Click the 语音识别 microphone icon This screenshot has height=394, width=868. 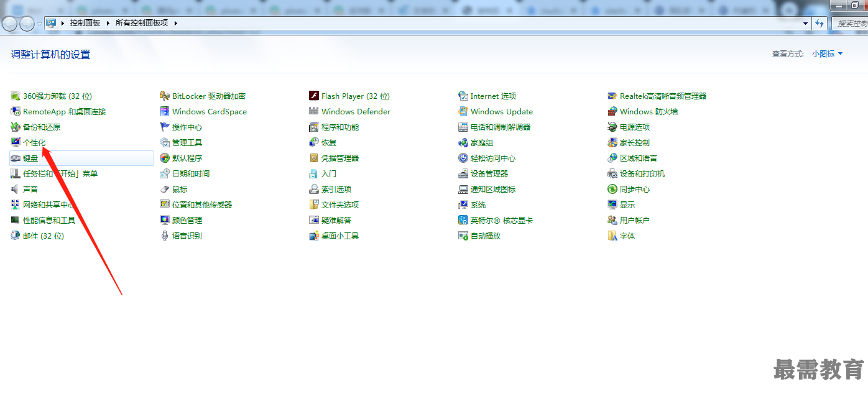click(165, 236)
